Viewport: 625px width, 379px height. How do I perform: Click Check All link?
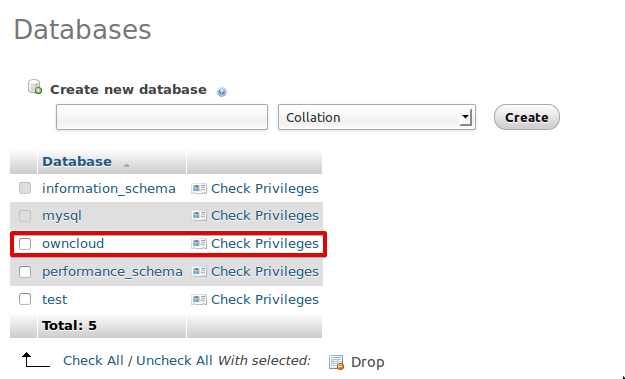(93, 360)
